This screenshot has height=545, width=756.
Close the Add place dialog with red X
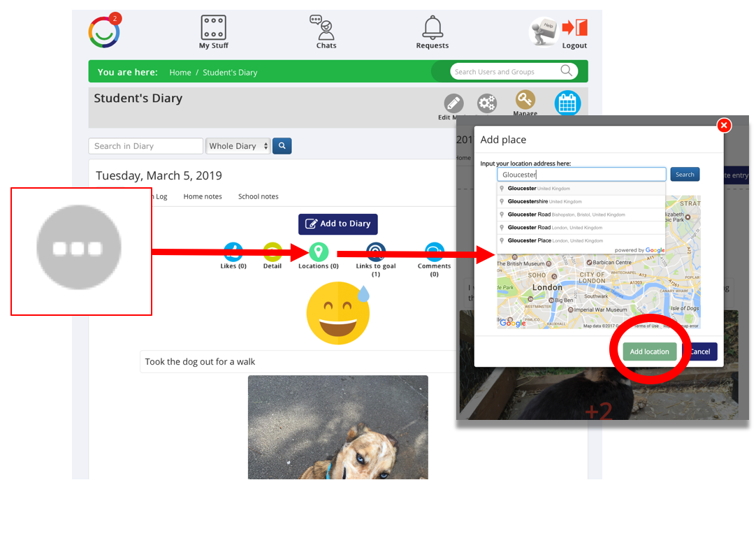724,125
